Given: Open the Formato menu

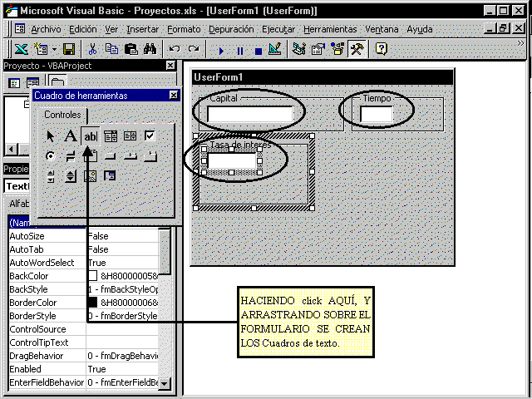Looking at the screenshot, I should click(x=184, y=30).
